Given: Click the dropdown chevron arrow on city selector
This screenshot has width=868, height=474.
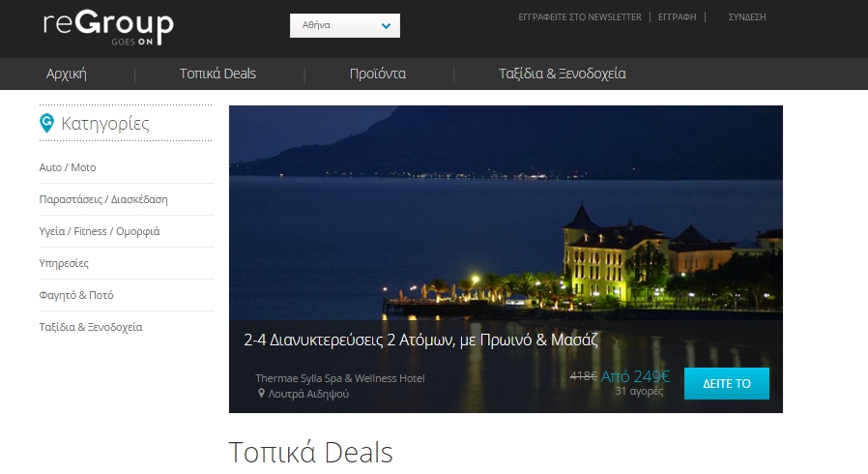Looking at the screenshot, I should [386, 25].
